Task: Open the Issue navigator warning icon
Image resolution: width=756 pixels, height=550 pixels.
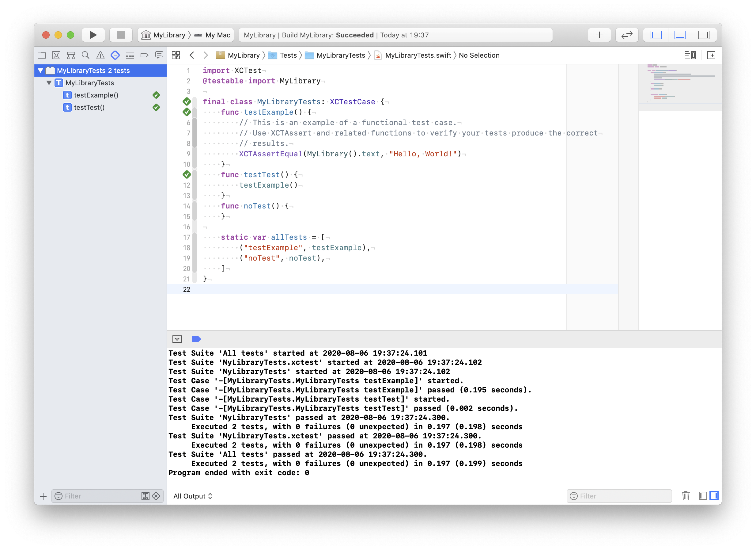Action: [100, 55]
